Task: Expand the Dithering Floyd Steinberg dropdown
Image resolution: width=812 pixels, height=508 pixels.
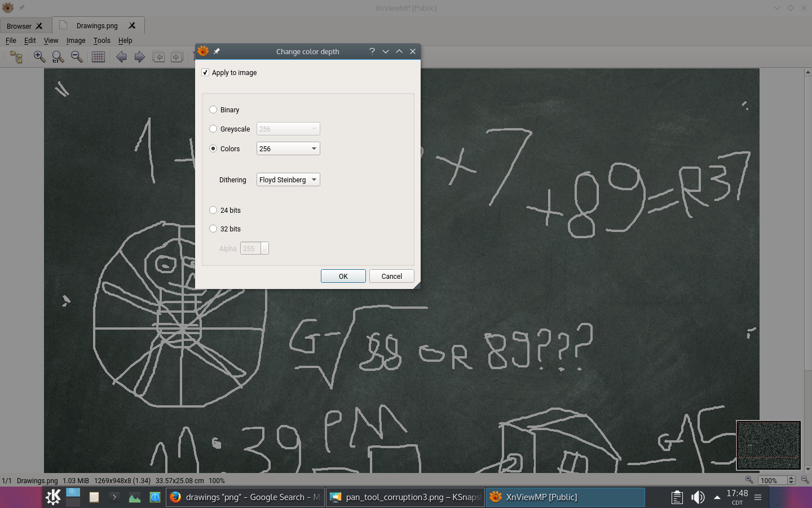Action: point(288,179)
